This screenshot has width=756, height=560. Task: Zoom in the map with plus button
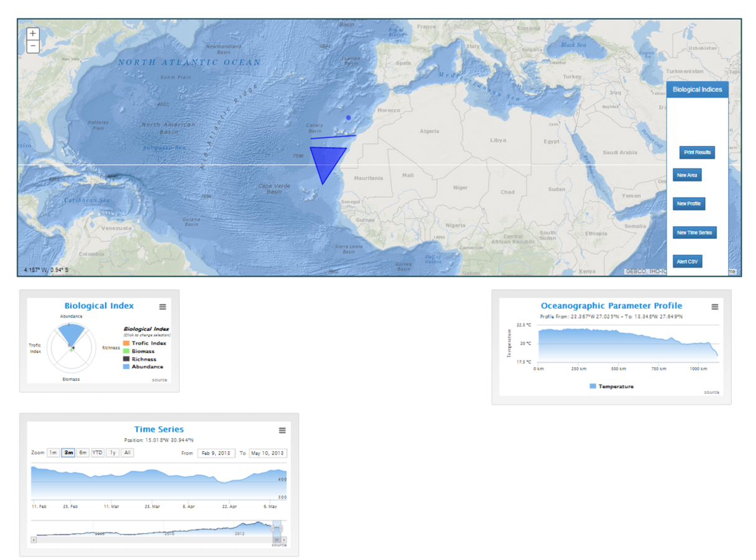tap(33, 34)
